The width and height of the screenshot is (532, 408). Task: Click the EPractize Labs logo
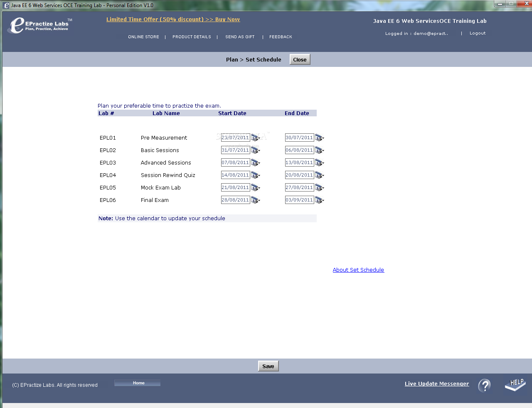[39, 25]
